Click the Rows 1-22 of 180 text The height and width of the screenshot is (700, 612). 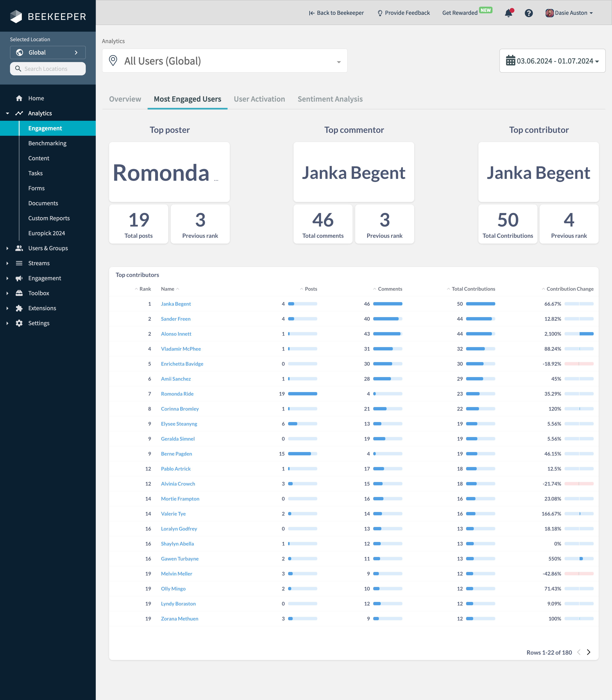tap(549, 652)
